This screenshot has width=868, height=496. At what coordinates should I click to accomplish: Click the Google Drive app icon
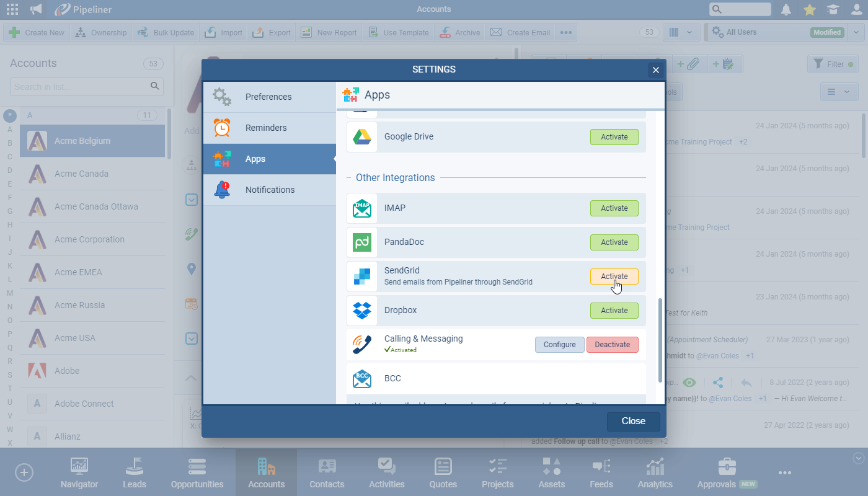(362, 137)
